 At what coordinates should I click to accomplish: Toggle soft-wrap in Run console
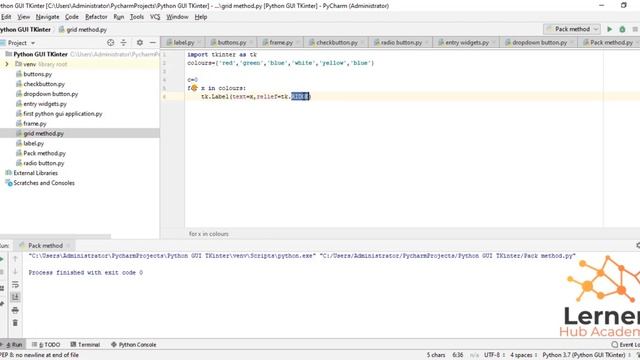15,284
